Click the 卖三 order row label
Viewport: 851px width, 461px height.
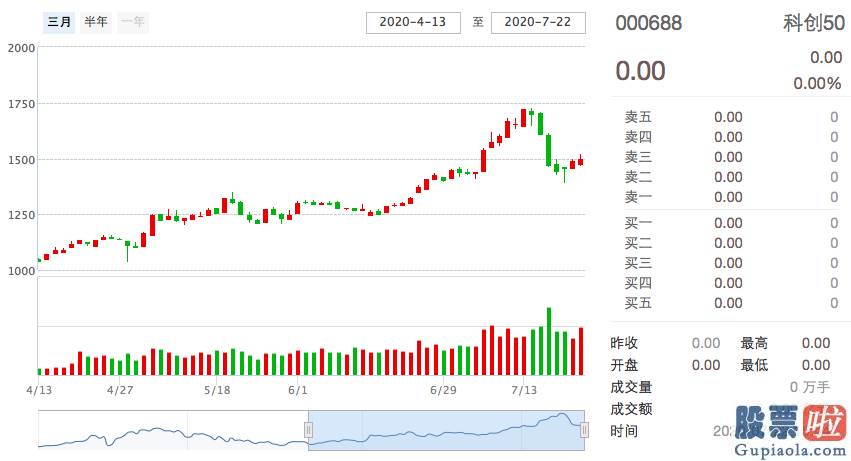tap(638, 157)
